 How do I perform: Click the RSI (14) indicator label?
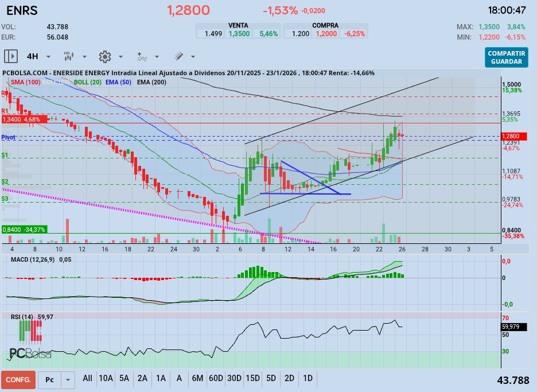(23, 317)
